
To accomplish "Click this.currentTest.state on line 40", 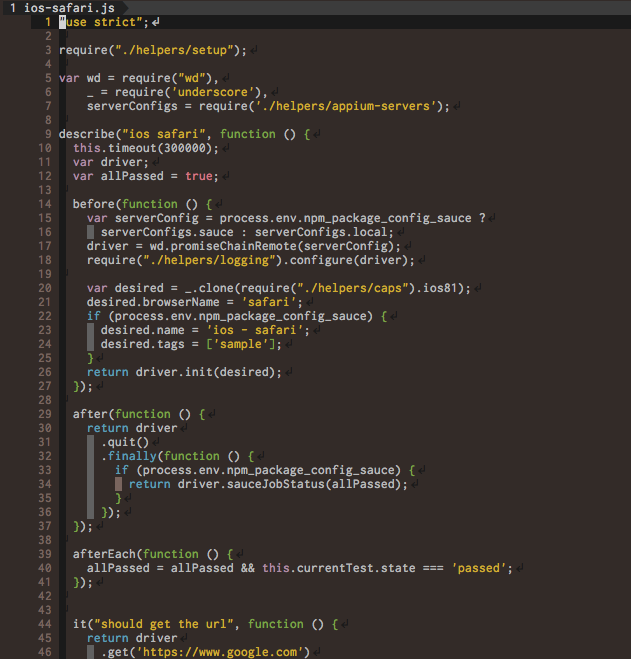I will 338,568.
